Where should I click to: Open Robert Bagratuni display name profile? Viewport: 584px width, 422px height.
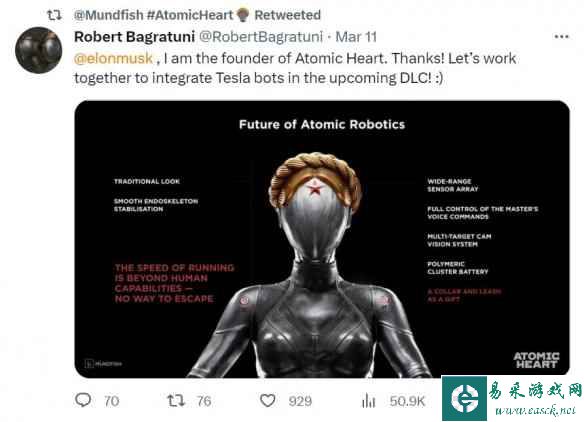[x=134, y=37]
